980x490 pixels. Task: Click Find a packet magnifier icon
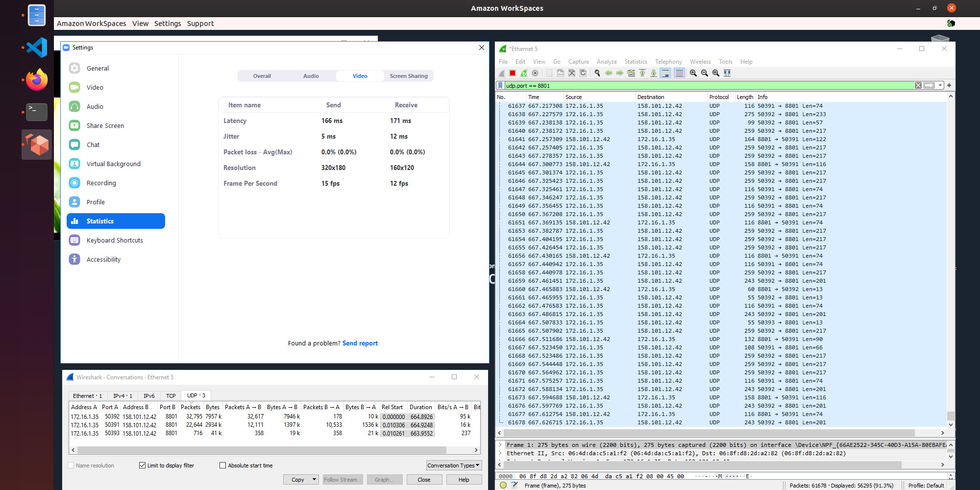click(x=597, y=73)
